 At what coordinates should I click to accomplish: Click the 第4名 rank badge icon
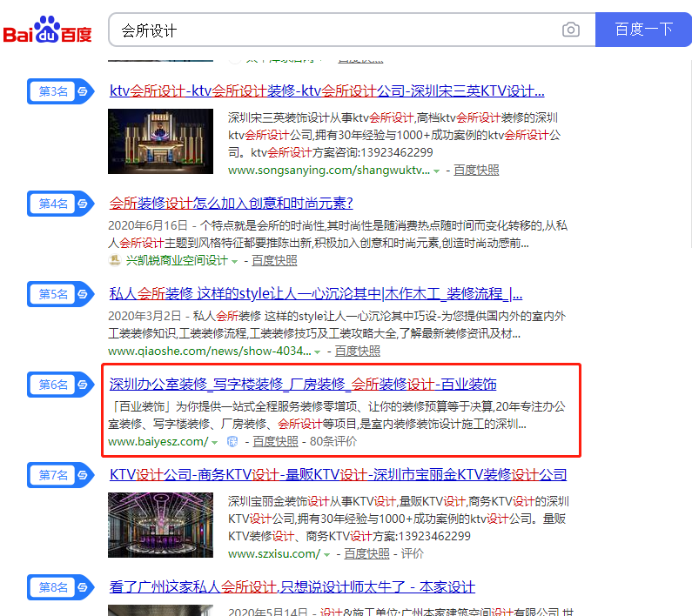coord(61,204)
